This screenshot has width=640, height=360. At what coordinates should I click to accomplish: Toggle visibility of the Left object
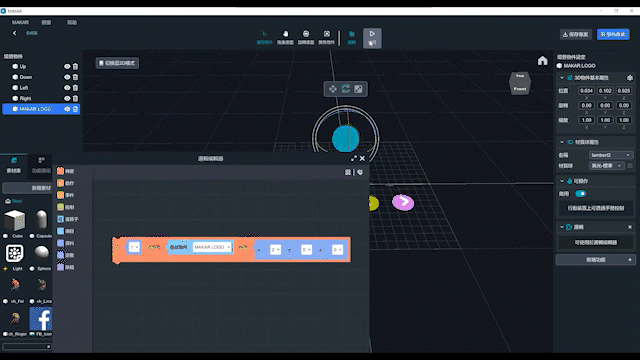pos(67,87)
